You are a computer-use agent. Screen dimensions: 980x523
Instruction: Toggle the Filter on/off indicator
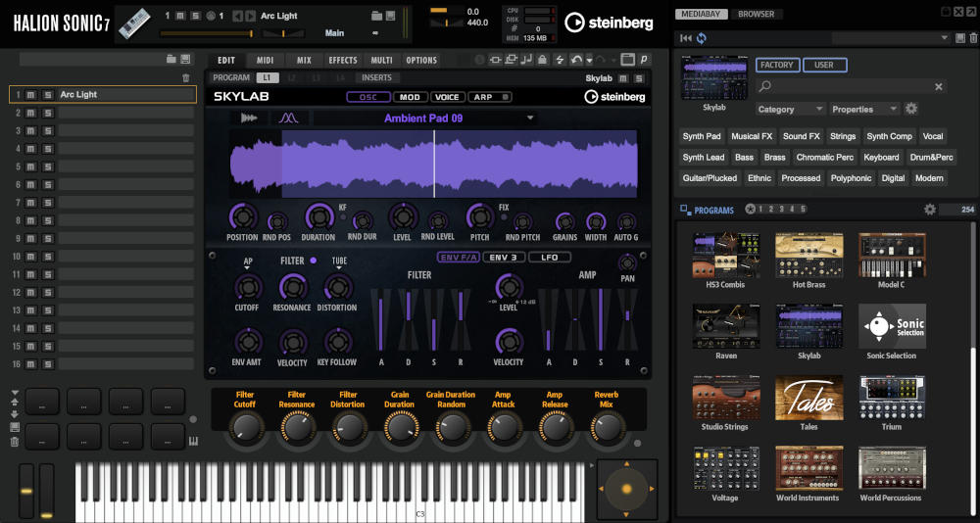[x=314, y=261]
